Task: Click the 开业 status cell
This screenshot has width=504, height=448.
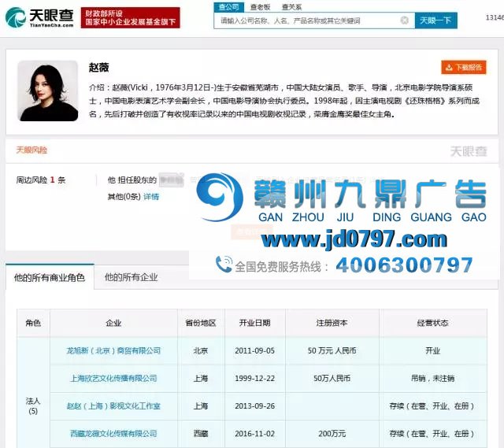Action: 432,350
